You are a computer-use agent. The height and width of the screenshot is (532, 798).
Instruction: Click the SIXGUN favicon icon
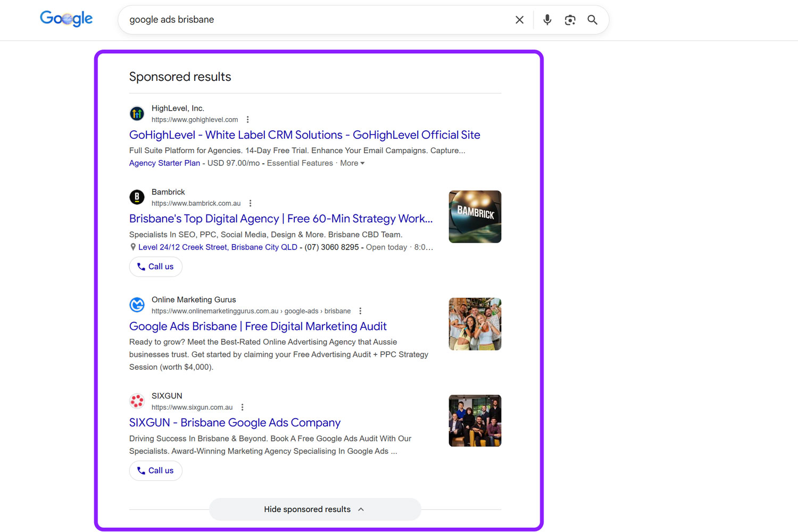click(x=137, y=401)
